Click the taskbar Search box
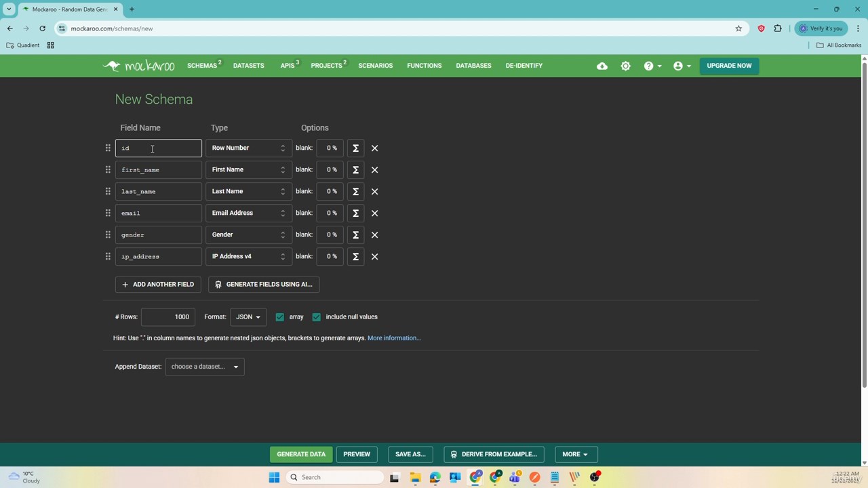The image size is (868, 488). pos(336,477)
